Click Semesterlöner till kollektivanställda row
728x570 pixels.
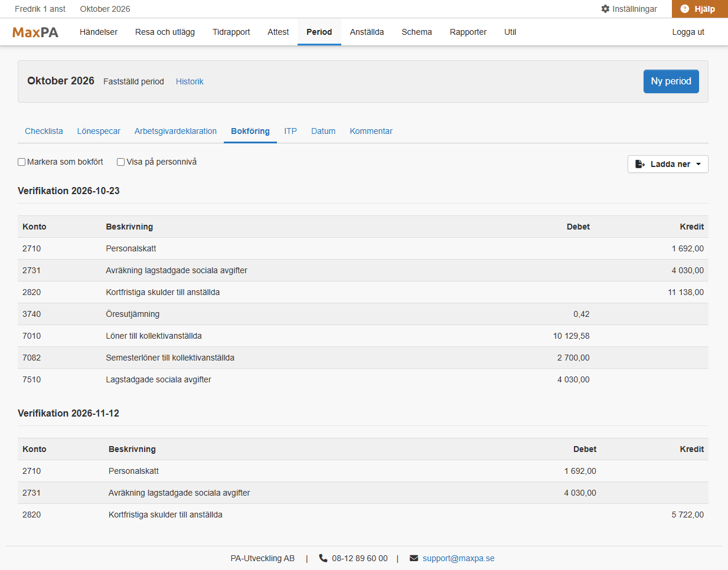click(x=363, y=358)
